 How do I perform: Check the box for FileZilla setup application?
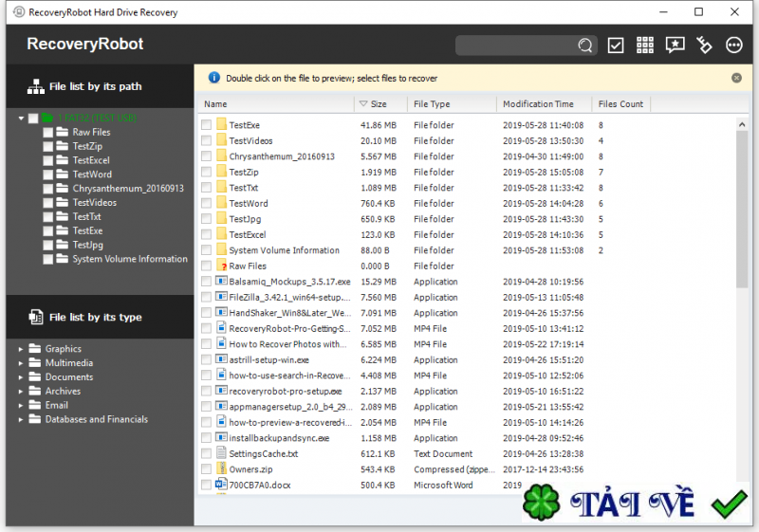click(x=206, y=298)
